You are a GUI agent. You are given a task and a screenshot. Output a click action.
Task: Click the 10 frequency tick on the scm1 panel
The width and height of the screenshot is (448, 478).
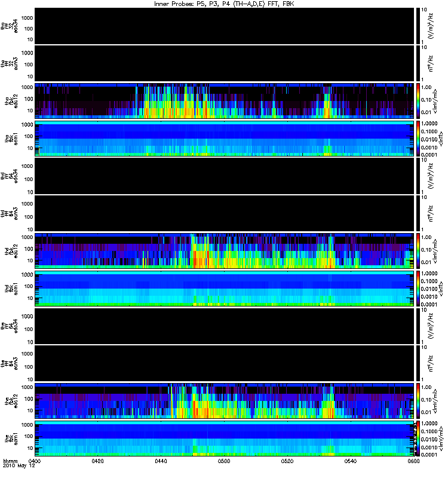[x=30, y=449]
